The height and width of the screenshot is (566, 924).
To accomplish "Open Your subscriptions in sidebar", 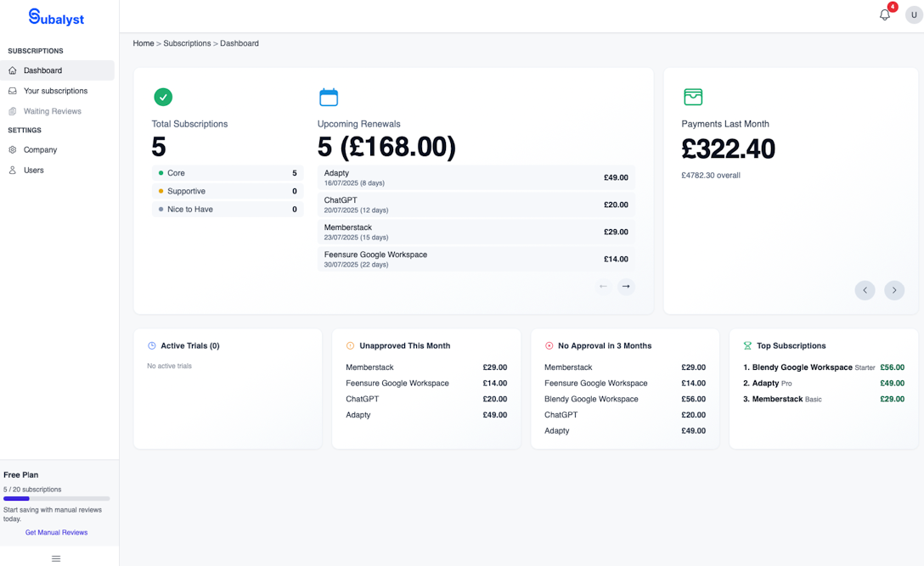I will pyautogui.click(x=57, y=91).
